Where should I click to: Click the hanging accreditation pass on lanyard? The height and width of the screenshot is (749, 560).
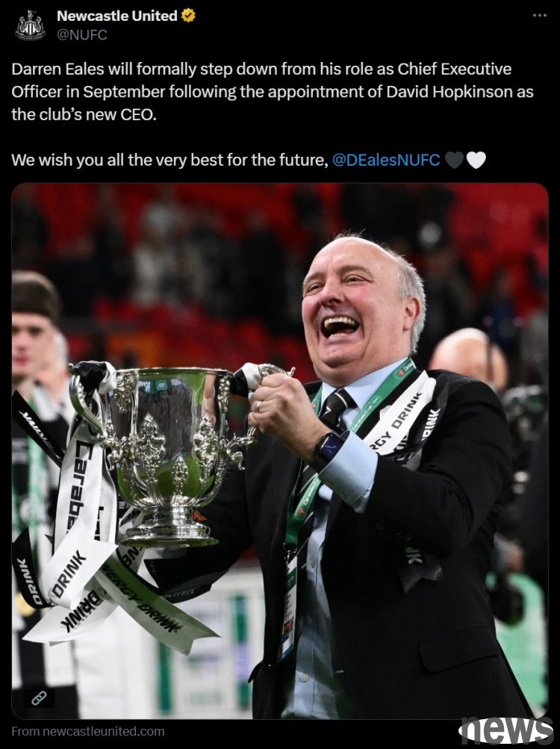[288, 606]
